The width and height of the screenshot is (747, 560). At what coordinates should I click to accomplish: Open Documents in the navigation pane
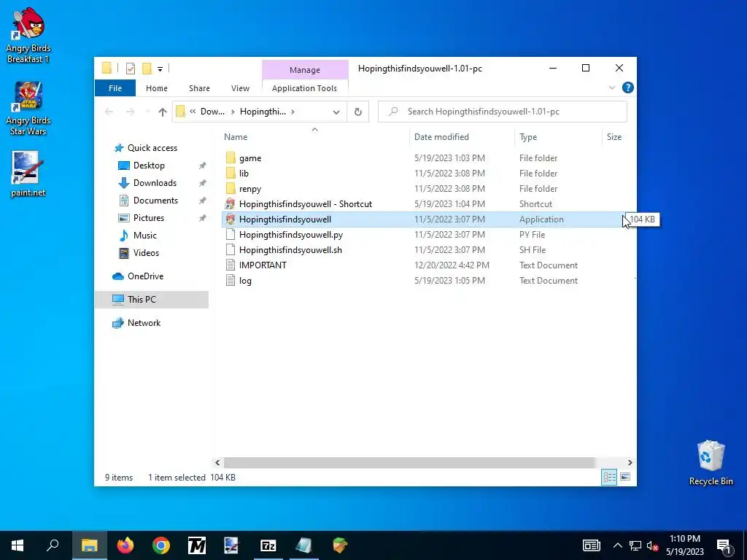pos(155,201)
